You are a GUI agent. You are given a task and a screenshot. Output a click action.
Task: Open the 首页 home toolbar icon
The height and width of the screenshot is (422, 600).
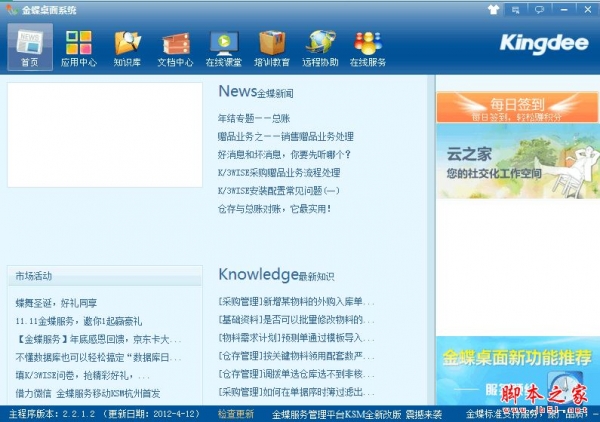coord(30,47)
